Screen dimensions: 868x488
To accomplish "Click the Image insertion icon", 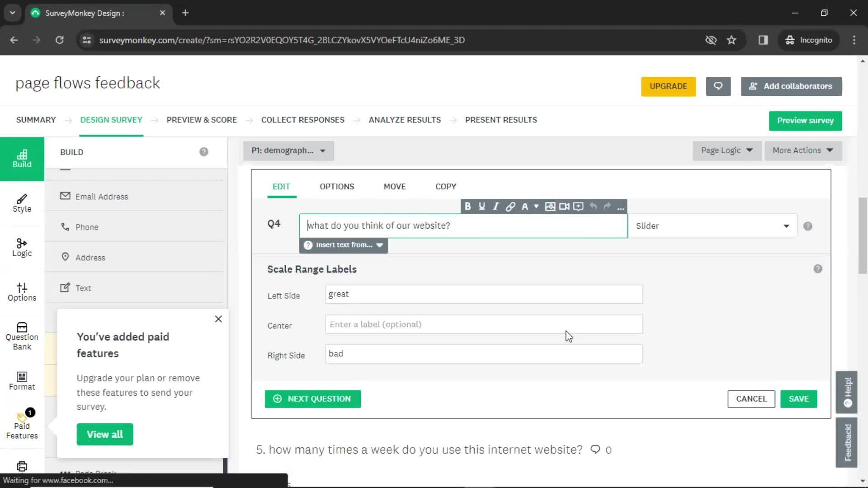I will (550, 206).
